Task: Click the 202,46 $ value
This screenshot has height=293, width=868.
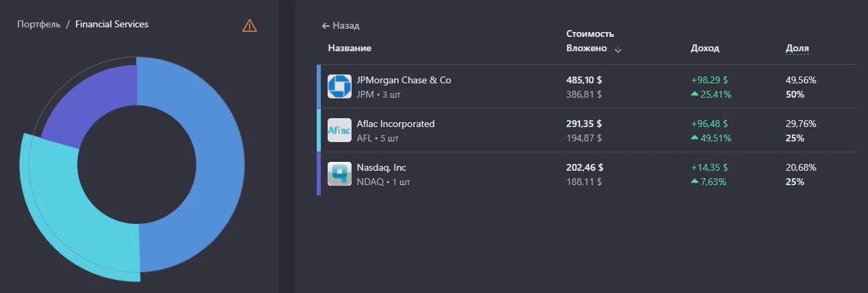Action: pos(584,167)
